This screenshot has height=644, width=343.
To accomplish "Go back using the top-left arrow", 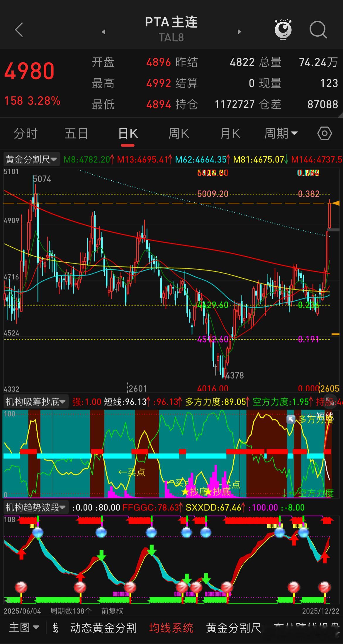I will 19,30.
